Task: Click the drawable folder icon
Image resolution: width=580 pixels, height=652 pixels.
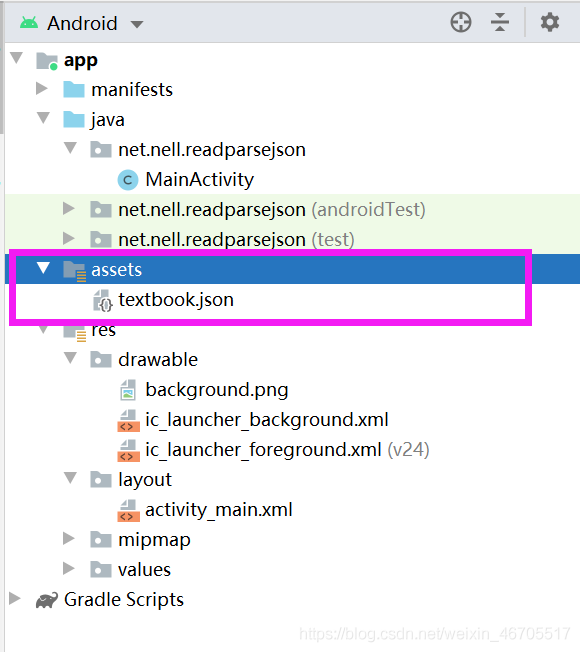Action: point(101,360)
